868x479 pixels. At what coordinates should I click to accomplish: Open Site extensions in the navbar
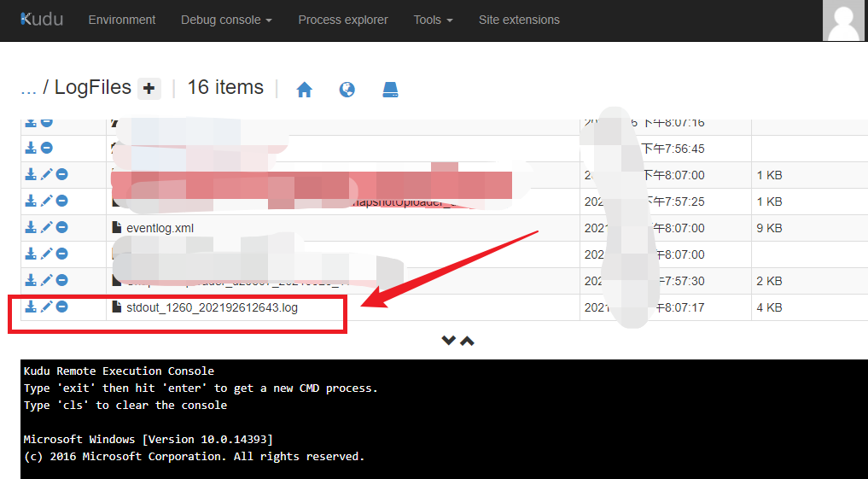[519, 20]
